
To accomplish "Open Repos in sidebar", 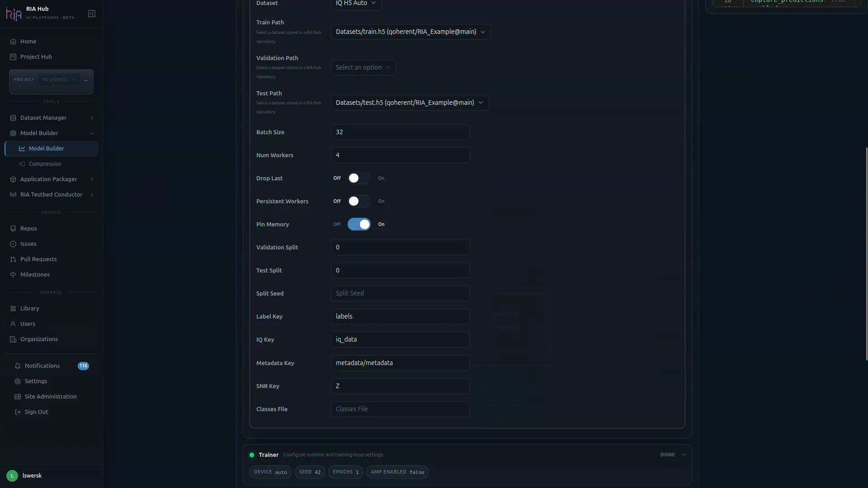I will coord(51,229).
